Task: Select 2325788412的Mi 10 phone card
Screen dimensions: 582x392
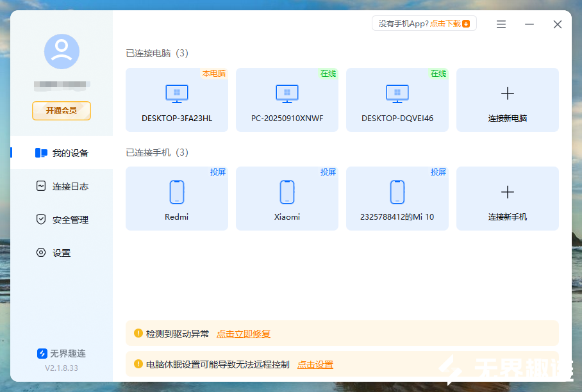Action: pyautogui.click(x=397, y=199)
